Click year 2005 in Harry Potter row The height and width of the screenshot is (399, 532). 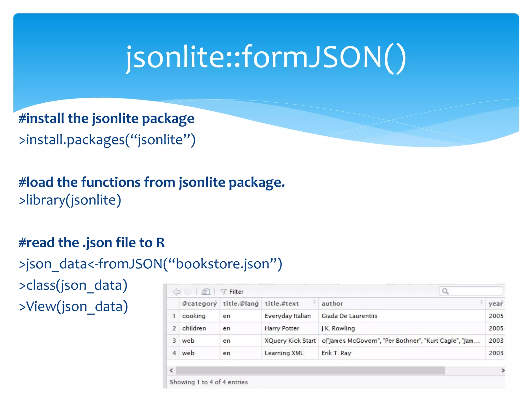[x=496, y=328]
